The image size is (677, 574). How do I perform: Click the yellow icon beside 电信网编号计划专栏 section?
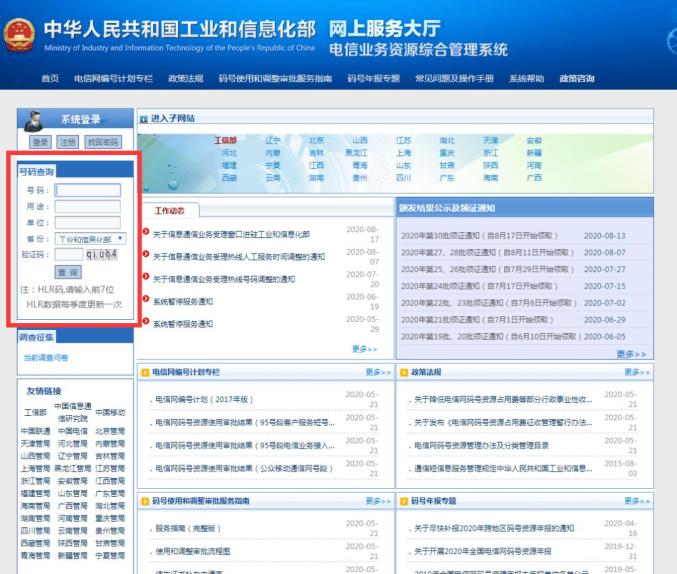tap(145, 372)
